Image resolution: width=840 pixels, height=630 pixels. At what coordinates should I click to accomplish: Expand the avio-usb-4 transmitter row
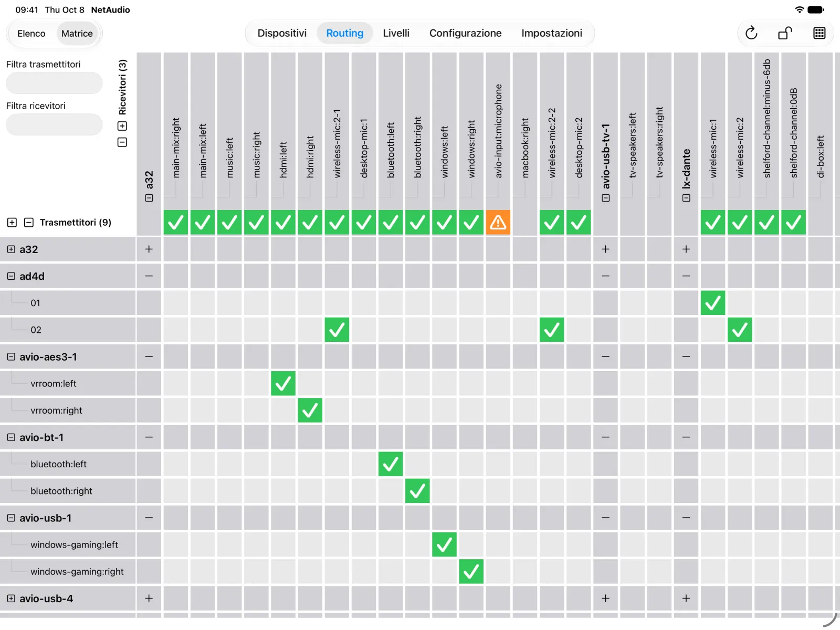click(11, 598)
